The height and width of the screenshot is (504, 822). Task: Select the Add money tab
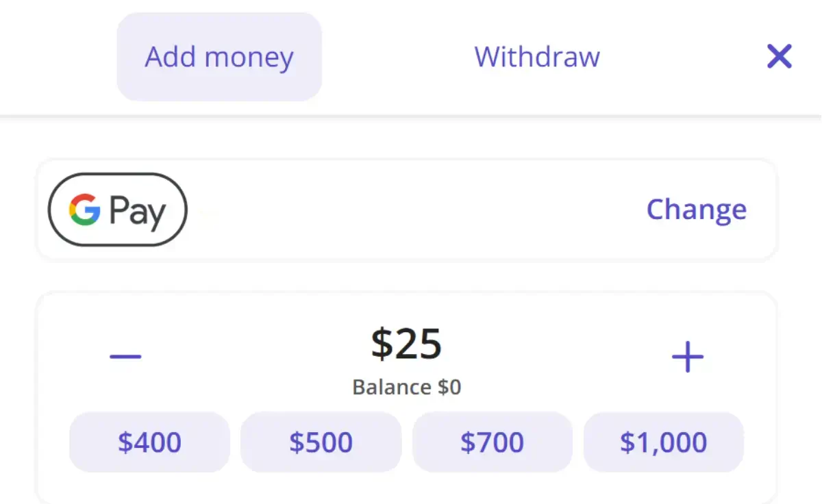tap(219, 57)
